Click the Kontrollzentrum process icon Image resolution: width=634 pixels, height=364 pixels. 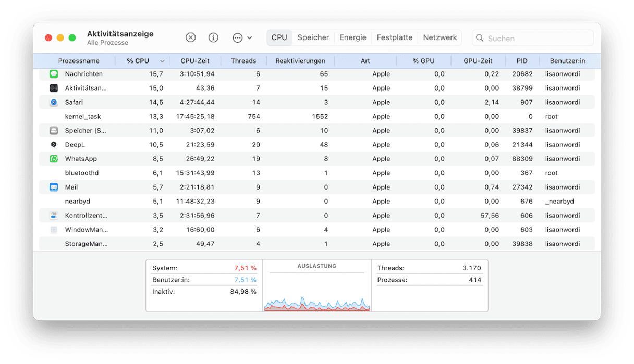point(54,216)
